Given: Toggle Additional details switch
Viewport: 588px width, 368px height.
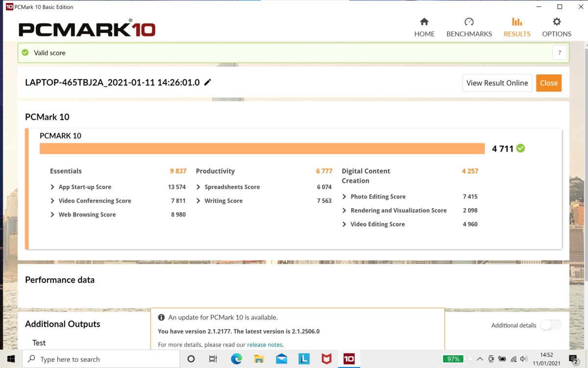Looking at the screenshot, I should 551,325.
